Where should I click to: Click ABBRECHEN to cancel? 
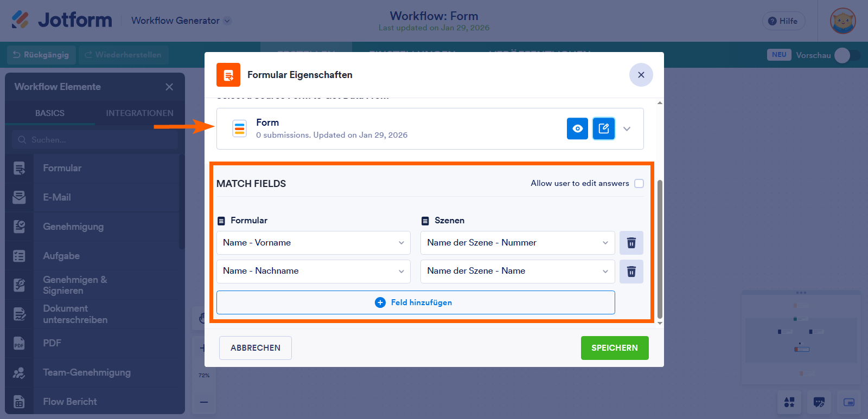(256, 348)
